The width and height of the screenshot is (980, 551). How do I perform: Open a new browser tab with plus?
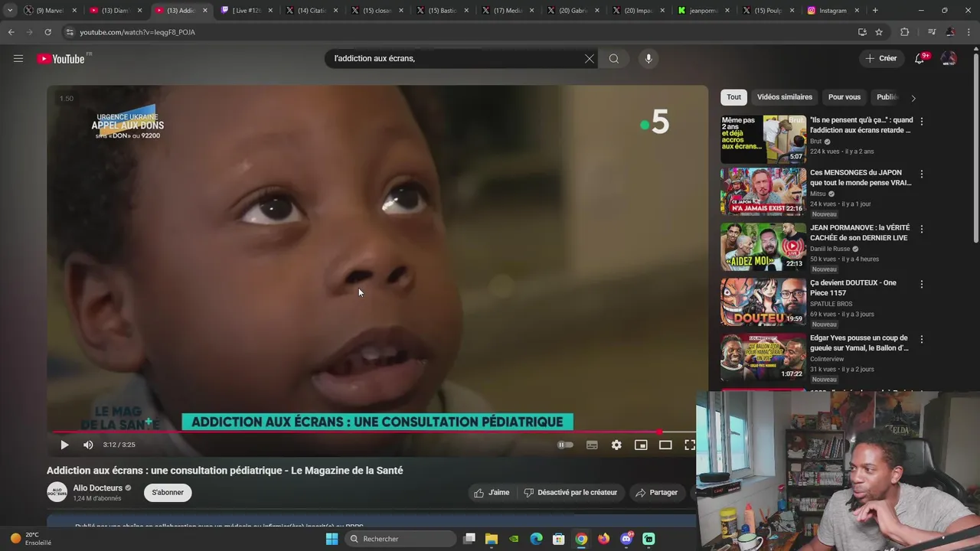[875, 11]
